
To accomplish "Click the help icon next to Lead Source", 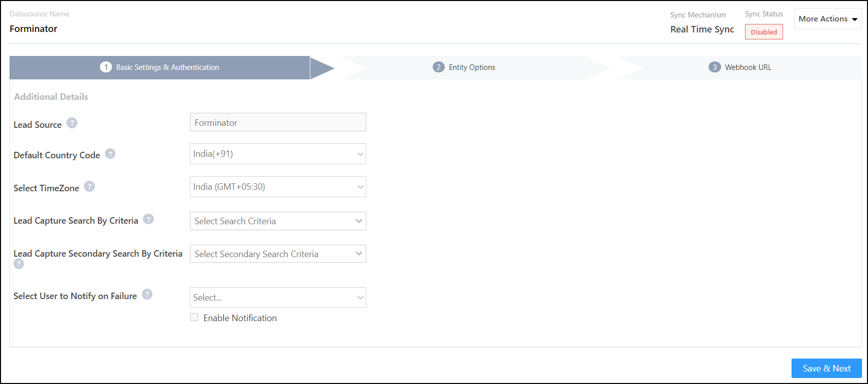I will coord(72,123).
